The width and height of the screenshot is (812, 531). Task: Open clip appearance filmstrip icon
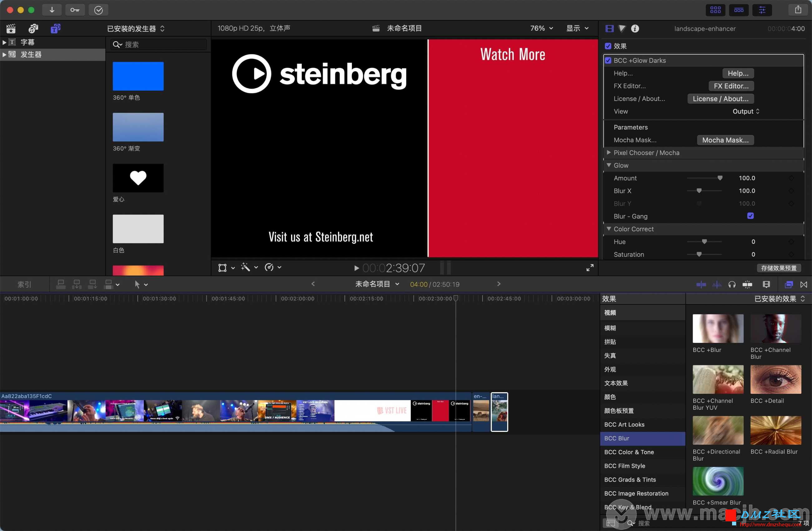point(766,284)
